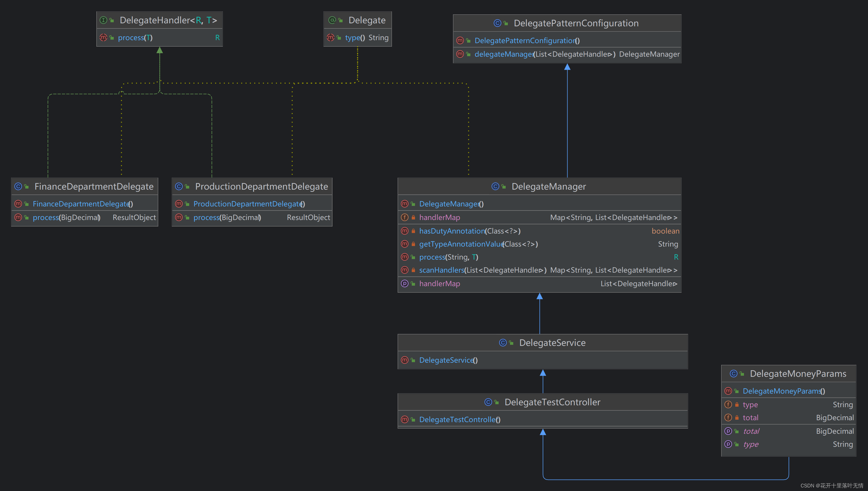Click the annotation icon beside Delegate header

coord(332,20)
